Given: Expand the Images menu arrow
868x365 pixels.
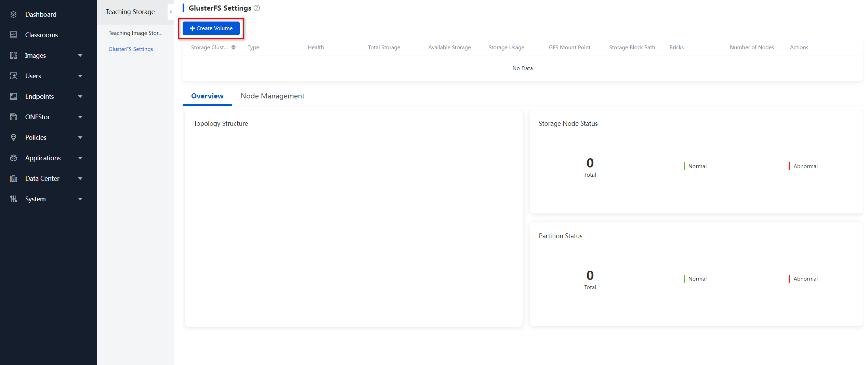Looking at the screenshot, I should [80, 55].
